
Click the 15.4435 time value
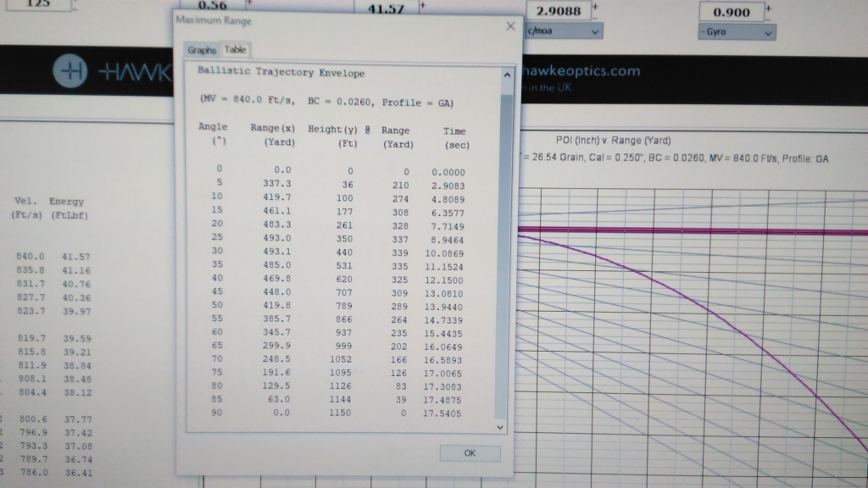(x=442, y=334)
